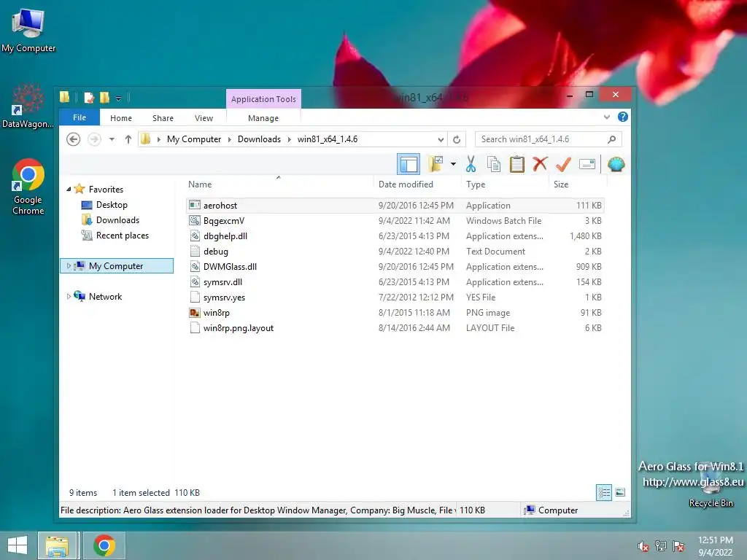
Task: Go back with the Back arrow
Action: 73,139
